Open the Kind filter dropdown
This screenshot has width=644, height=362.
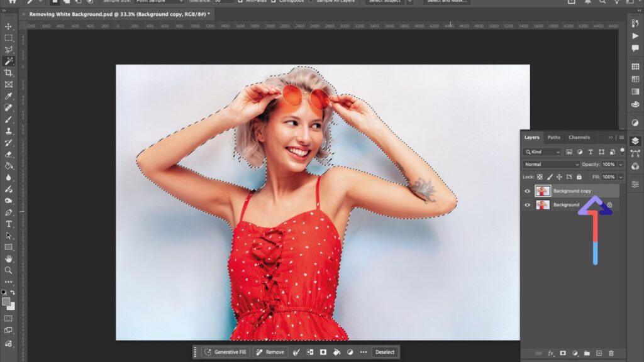click(x=542, y=152)
